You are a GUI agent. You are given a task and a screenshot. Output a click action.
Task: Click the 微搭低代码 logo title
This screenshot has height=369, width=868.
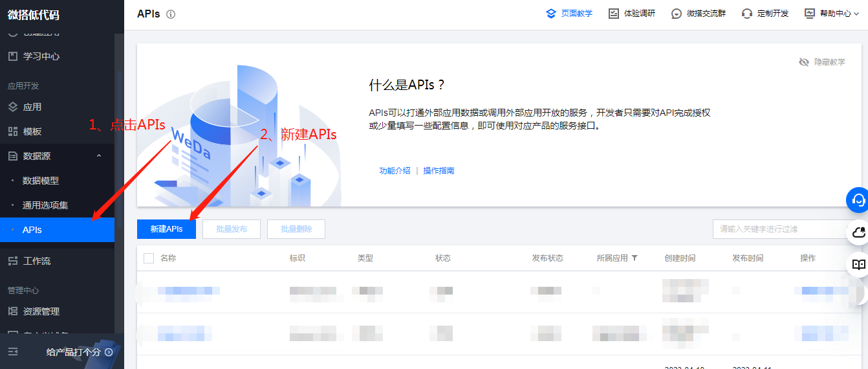point(34,14)
